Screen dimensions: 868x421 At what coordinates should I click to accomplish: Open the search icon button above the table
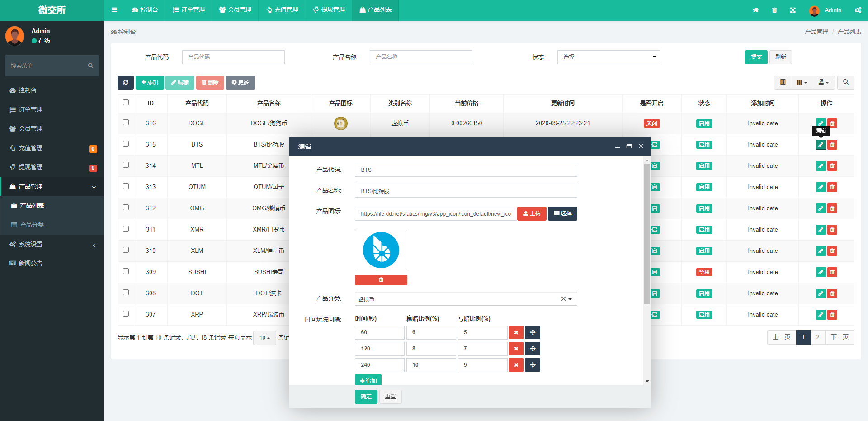coord(845,82)
